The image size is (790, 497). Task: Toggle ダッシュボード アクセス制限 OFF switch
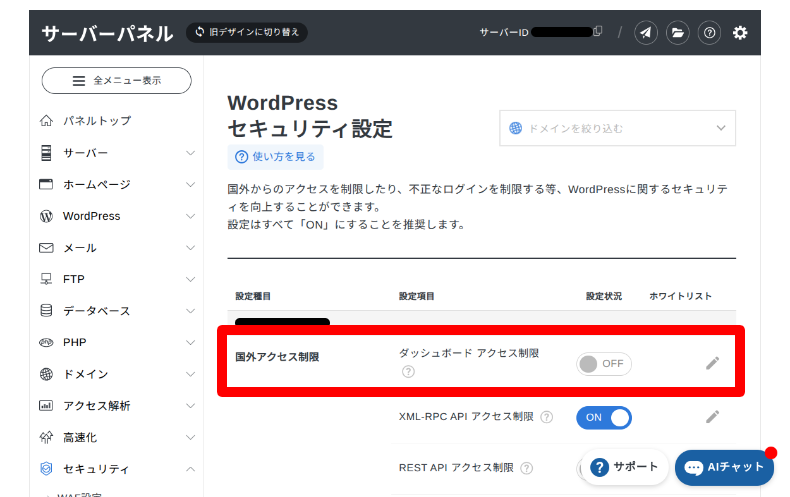(x=604, y=363)
